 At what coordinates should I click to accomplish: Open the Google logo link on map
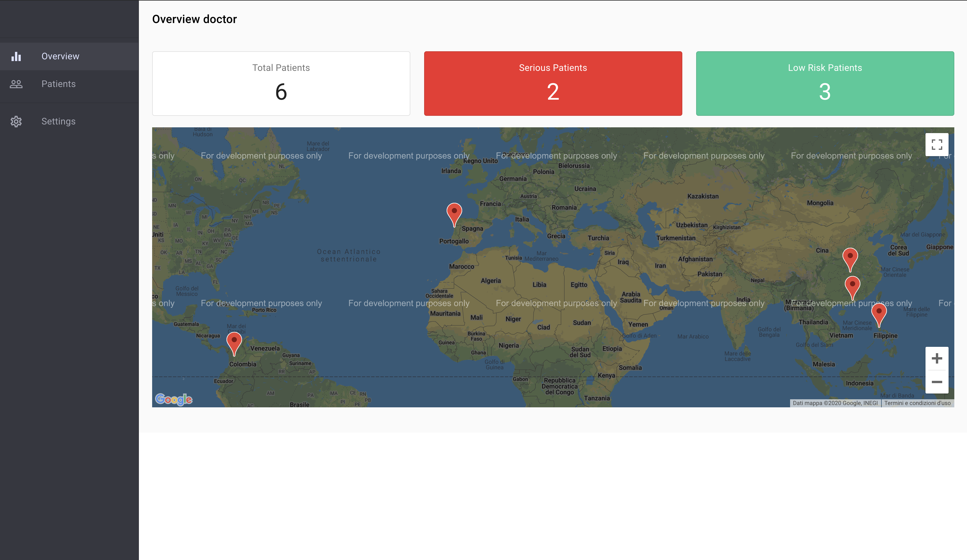pyautogui.click(x=174, y=399)
